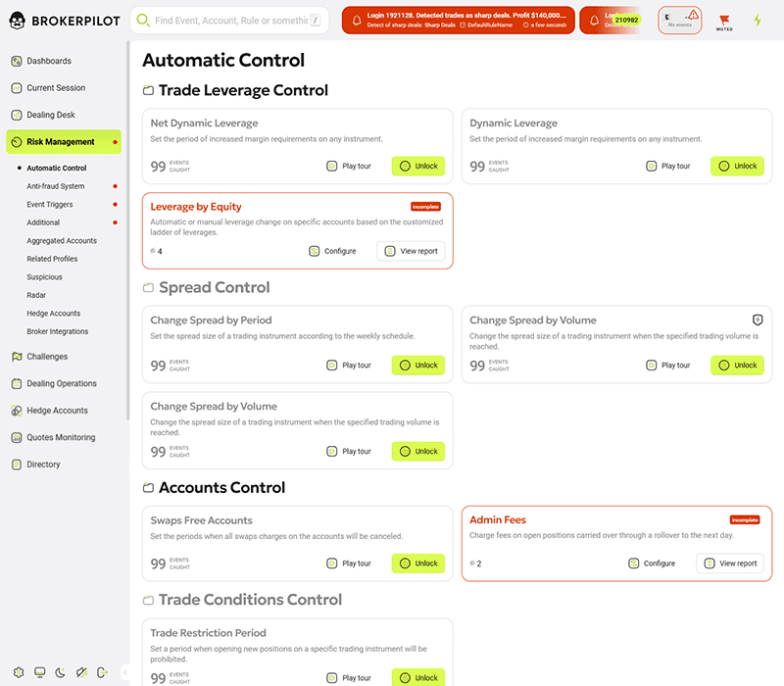The image size is (784, 686).
Task: Unmute sound via the crossed speaker icon
Action: click(x=81, y=672)
